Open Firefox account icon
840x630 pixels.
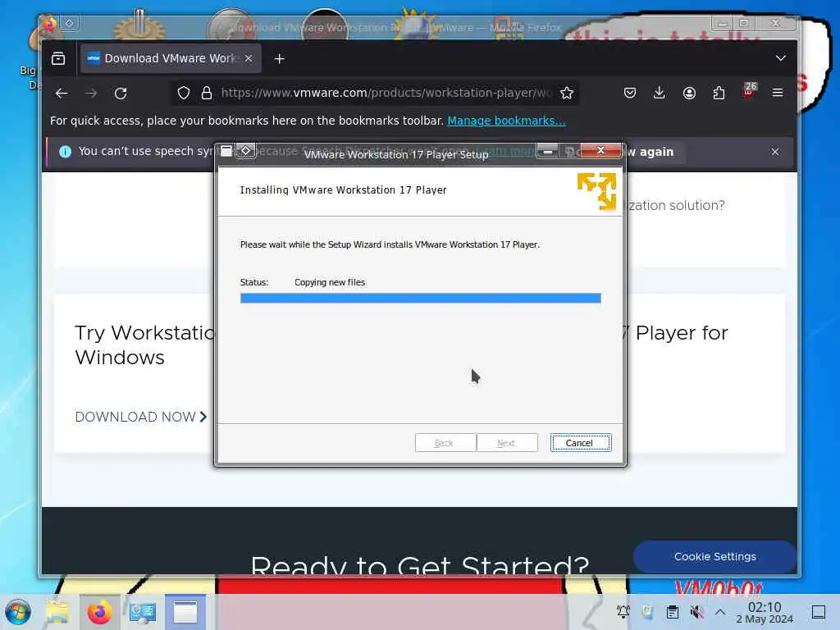[689, 94]
